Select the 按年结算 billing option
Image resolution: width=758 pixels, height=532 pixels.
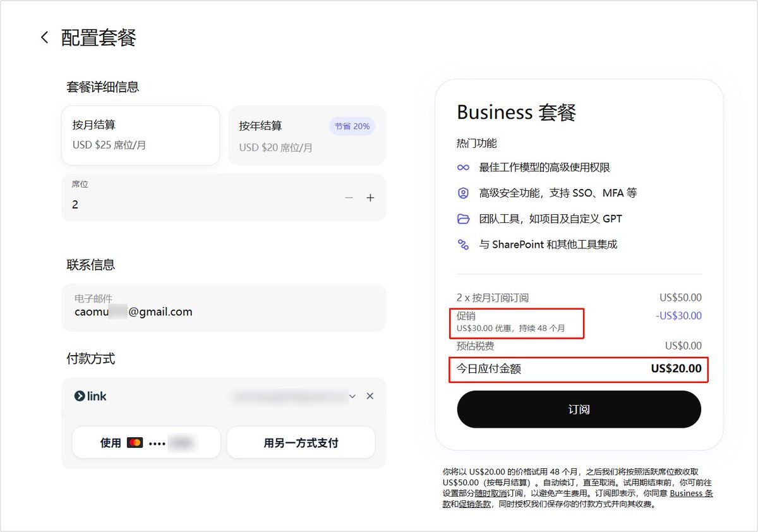click(307, 135)
